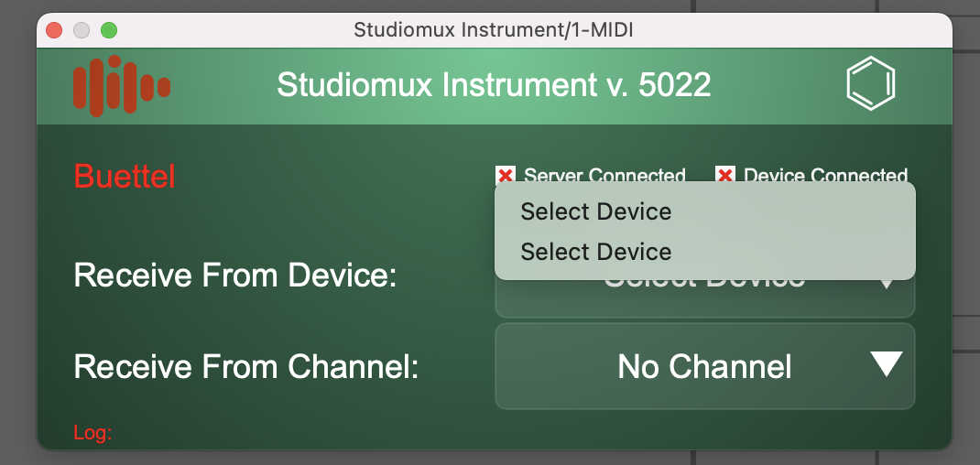The image size is (980, 465).
Task: Zoom the window using the green button
Action: 109,30
